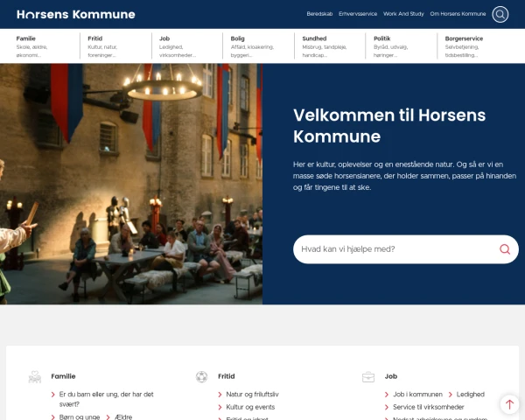This screenshot has height=420, width=525.
Task: Open the Familie section heading
Action: point(63,376)
